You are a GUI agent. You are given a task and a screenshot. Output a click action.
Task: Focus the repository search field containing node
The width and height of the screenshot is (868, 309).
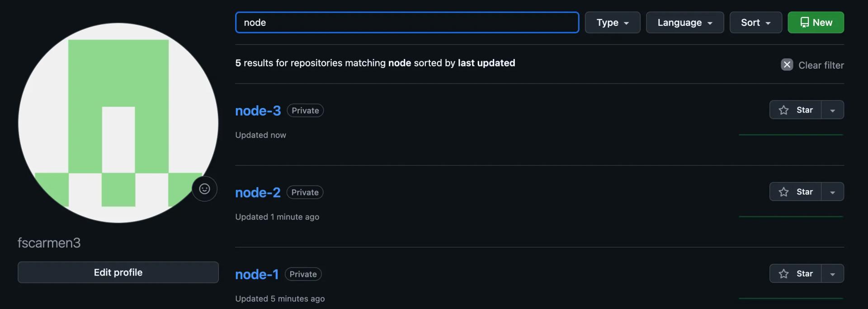pyautogui.click(x=407, y=23)
